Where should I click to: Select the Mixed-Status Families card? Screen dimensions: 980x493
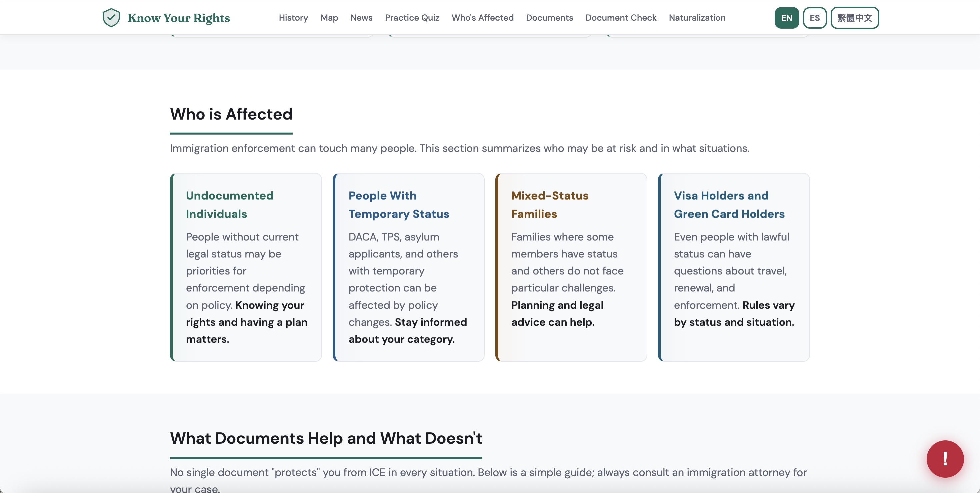click(571, 267)
